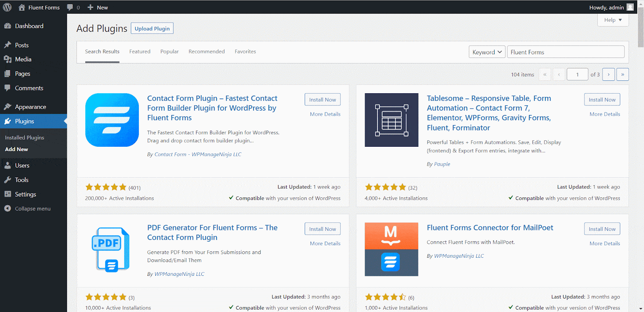Switch to the Favorites tab

(x=245, y=51)
